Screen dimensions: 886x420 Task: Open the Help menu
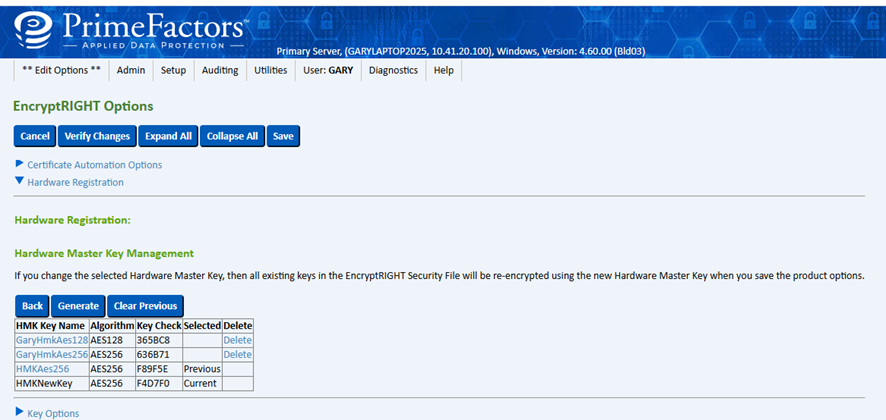(444, 71)
